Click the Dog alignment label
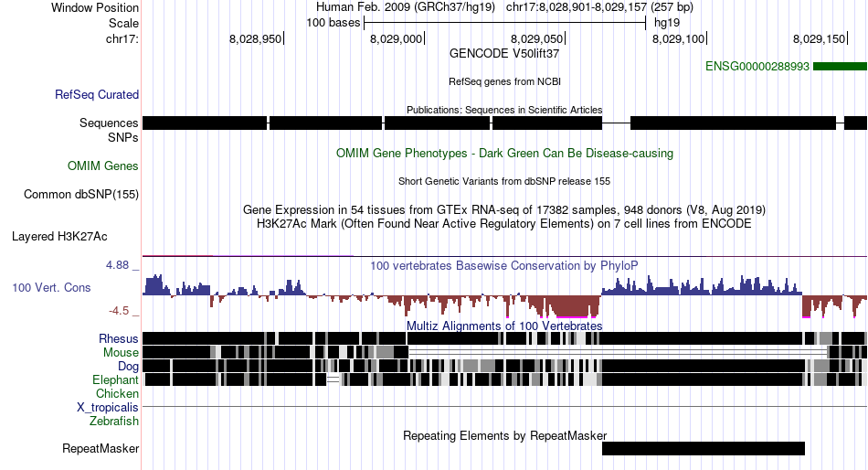Viewport: 868px width, 470px height. (128, 367)
